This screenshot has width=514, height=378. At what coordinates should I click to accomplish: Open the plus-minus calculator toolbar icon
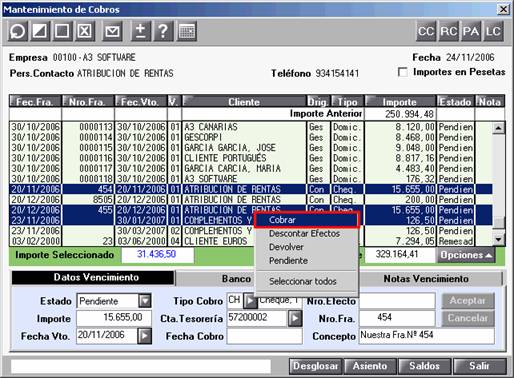[141, 31]
